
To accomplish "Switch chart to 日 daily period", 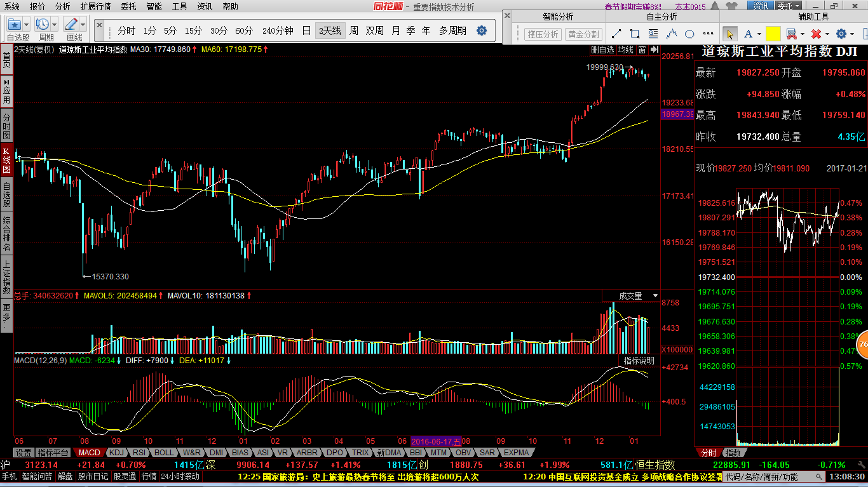I will pyautogui.click(x=306, y=30).
